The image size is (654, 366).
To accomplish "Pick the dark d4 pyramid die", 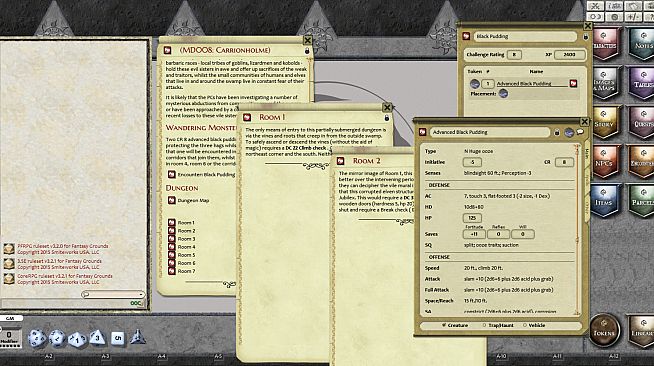I will (137, 336).
